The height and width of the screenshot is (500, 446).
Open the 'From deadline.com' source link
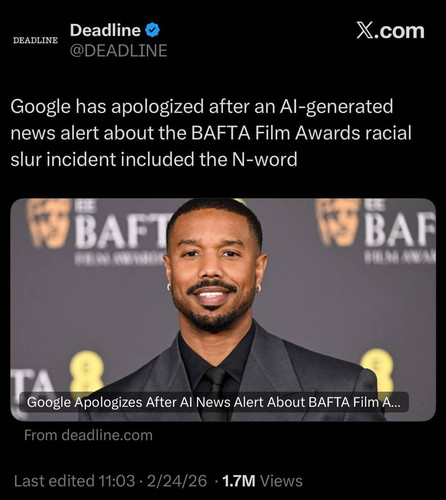click(x=88, y=435)
